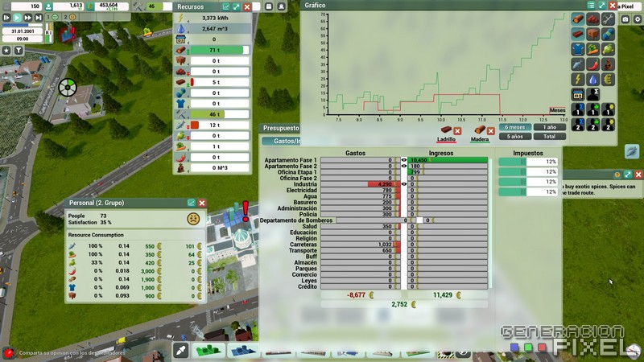The image size is (644, 362).
Task: Adjust tax slider on Apartamento Fase 1 row
Action: [x=528, y=162]
